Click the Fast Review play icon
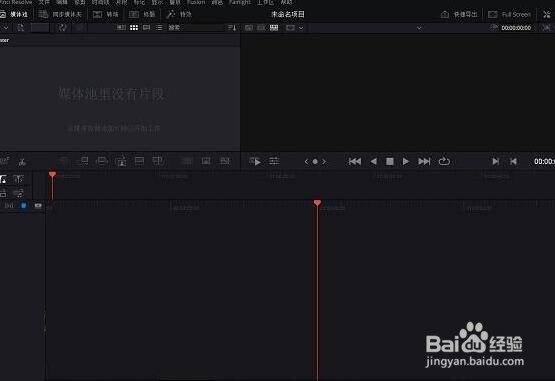Screen dimensions: 555x381 pyautogui.click(x=255, y=161)
